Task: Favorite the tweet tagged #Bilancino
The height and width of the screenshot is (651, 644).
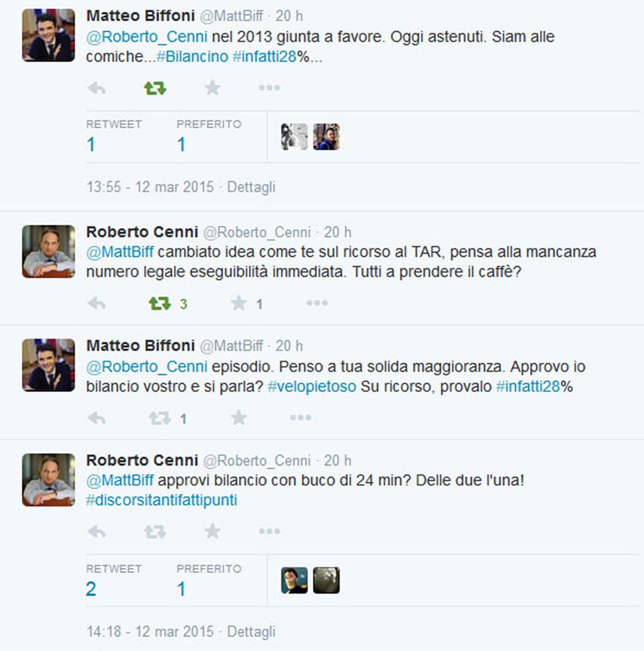Action: pos(212,88)
